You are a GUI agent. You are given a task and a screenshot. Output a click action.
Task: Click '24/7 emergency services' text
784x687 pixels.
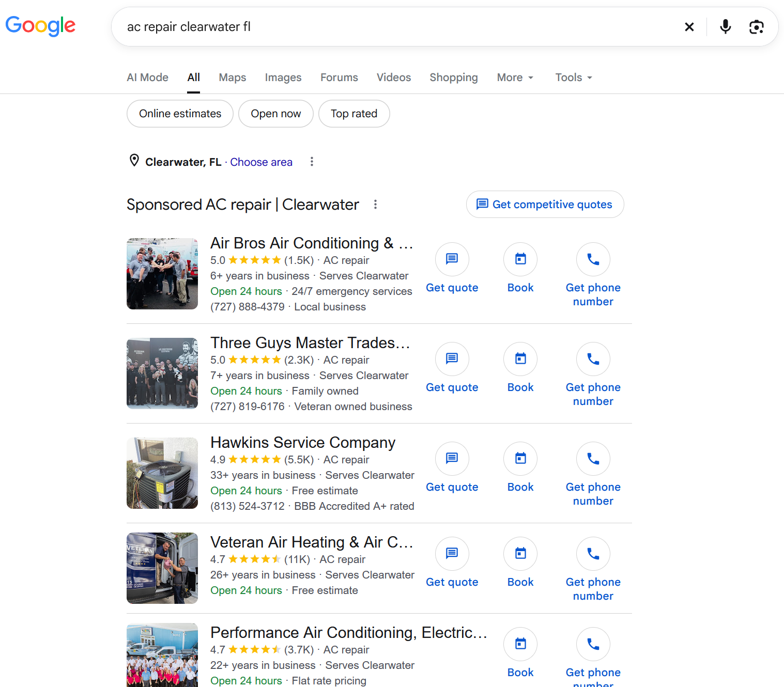coord(352,291)
